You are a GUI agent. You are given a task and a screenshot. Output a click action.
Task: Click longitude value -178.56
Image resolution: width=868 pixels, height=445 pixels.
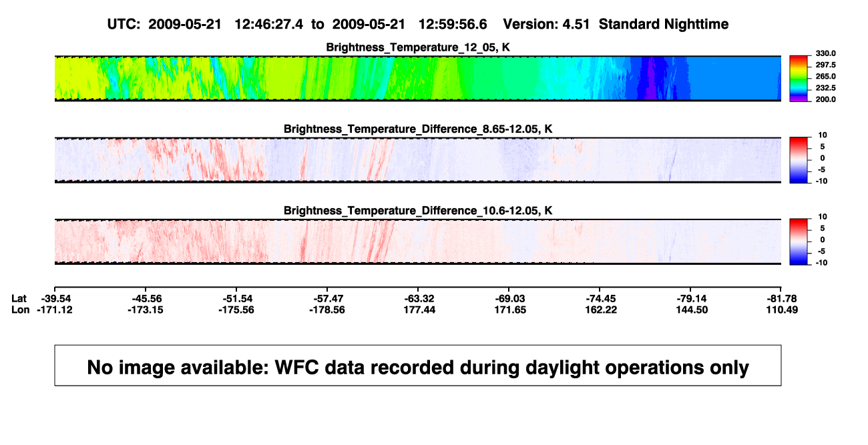327,310
